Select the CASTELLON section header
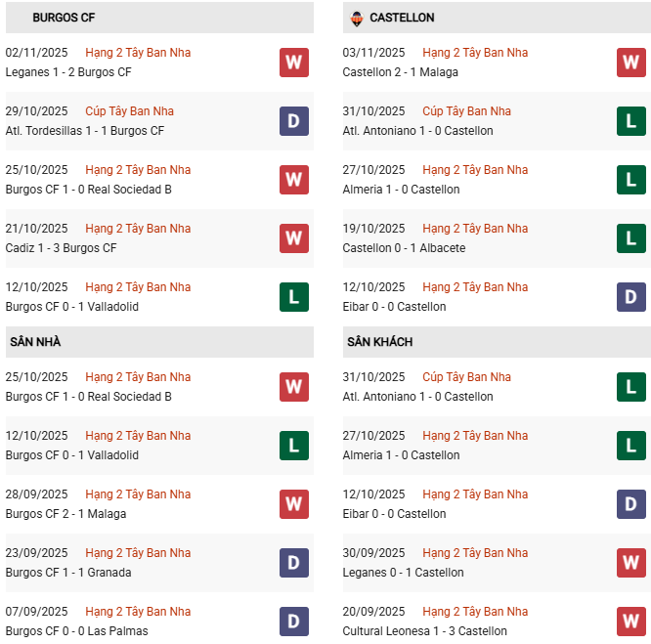 pyautogui.click(x=402, y=18)
